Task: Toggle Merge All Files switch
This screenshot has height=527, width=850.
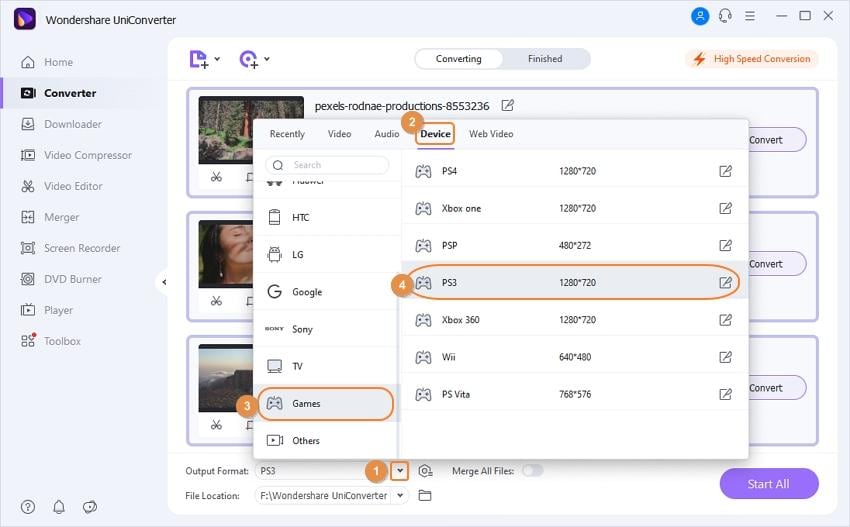Action: 532,471
